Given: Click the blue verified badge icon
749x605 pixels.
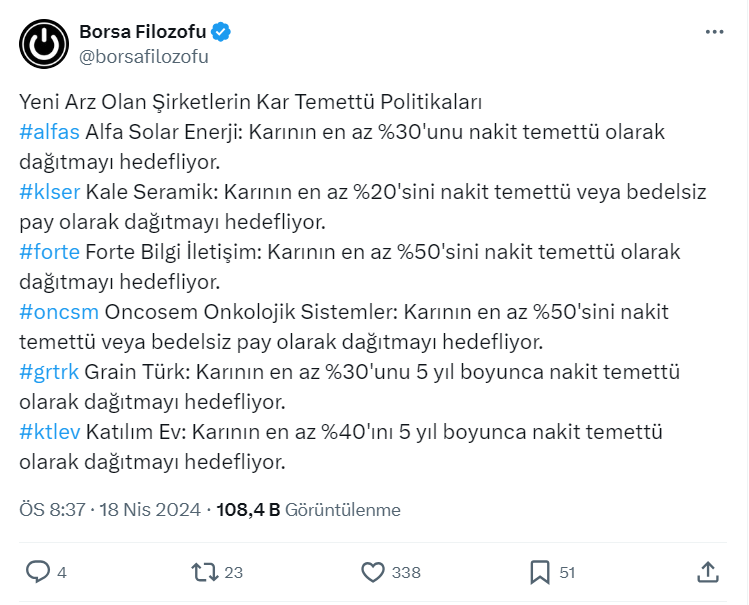Looking at the screenshot, I should point(221,32).
